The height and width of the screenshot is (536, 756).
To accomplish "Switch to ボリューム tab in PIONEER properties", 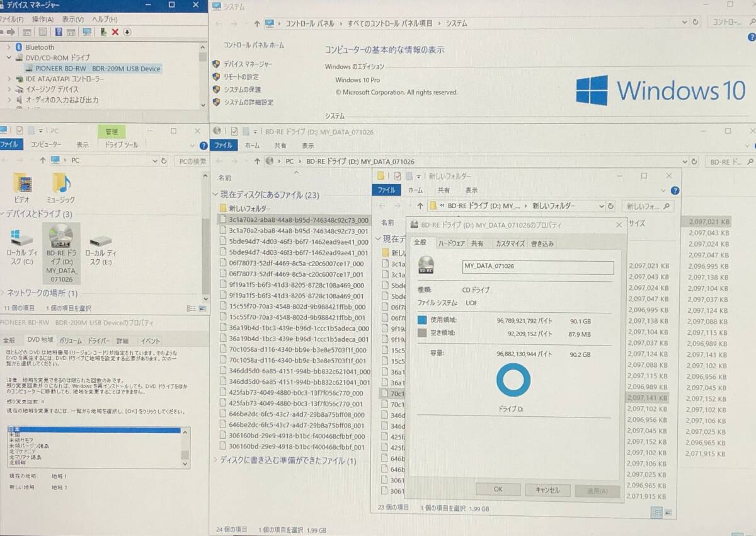I will pyautogui.click(x=70, y=340).
